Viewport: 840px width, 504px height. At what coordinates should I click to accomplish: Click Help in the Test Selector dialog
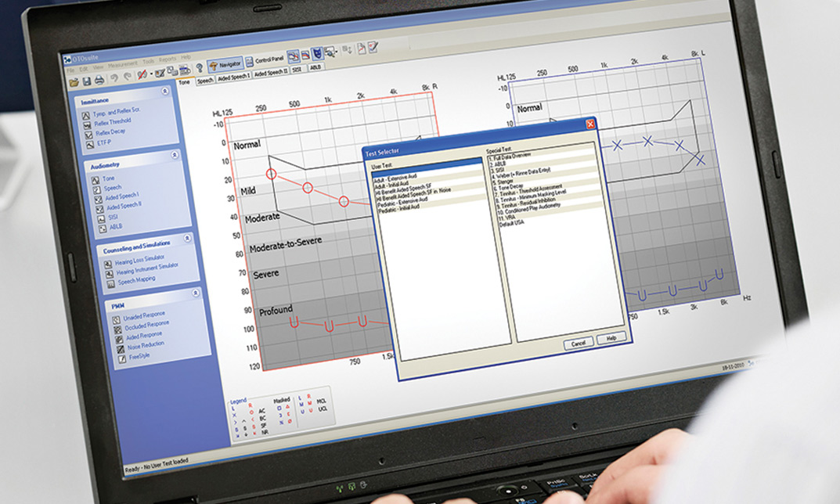pos(611,338)
